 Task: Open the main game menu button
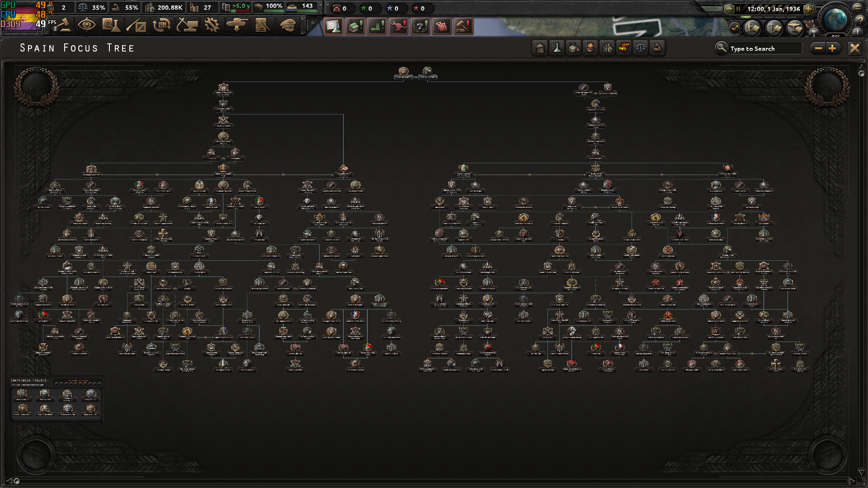[x=858, y=8]
